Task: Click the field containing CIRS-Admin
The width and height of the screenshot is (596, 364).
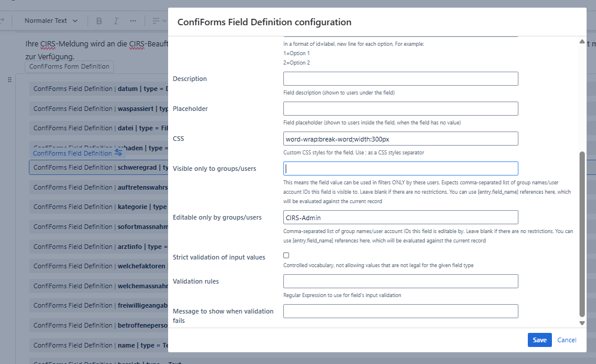Action: pyautogui.click(x=400, y=217)
